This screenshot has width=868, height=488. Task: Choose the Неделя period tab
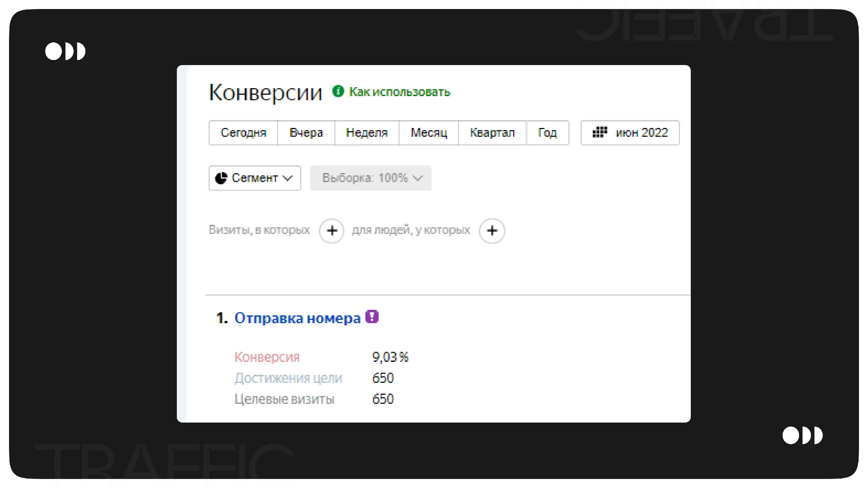367,133
